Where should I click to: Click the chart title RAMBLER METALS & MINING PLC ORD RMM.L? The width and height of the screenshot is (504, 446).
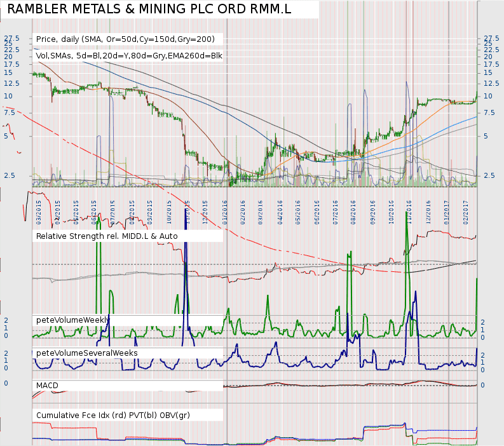click(x=149, y=9)
